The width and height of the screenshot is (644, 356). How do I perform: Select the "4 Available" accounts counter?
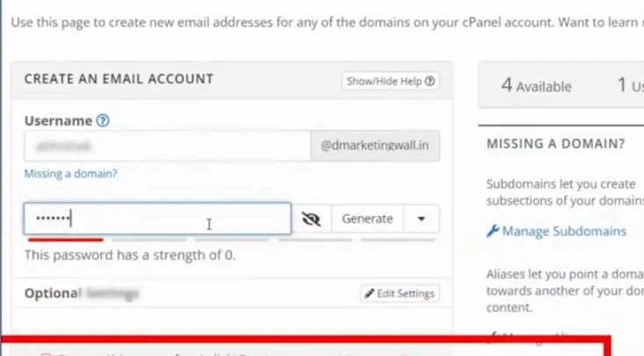click(536, 86)
